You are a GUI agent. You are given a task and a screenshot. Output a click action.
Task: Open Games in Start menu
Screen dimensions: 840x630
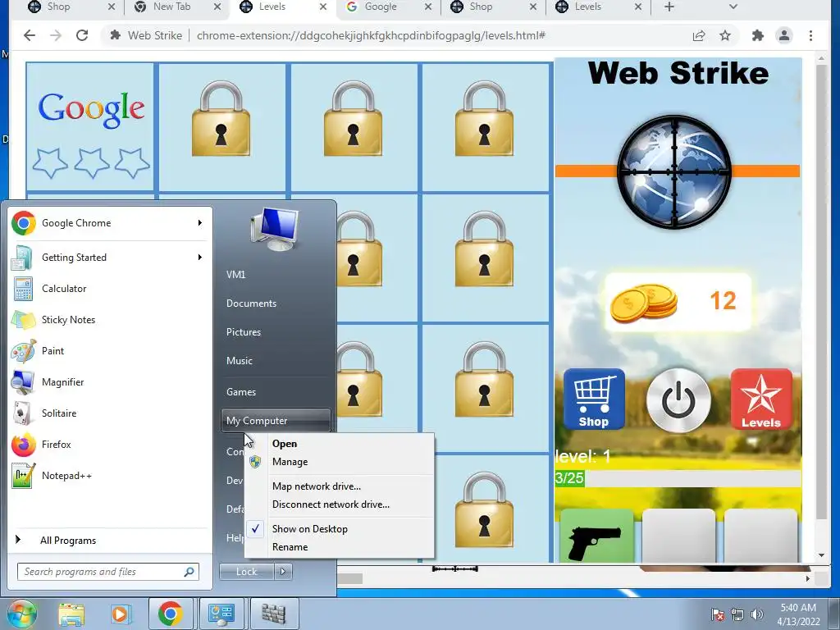(x=276, y=392)
